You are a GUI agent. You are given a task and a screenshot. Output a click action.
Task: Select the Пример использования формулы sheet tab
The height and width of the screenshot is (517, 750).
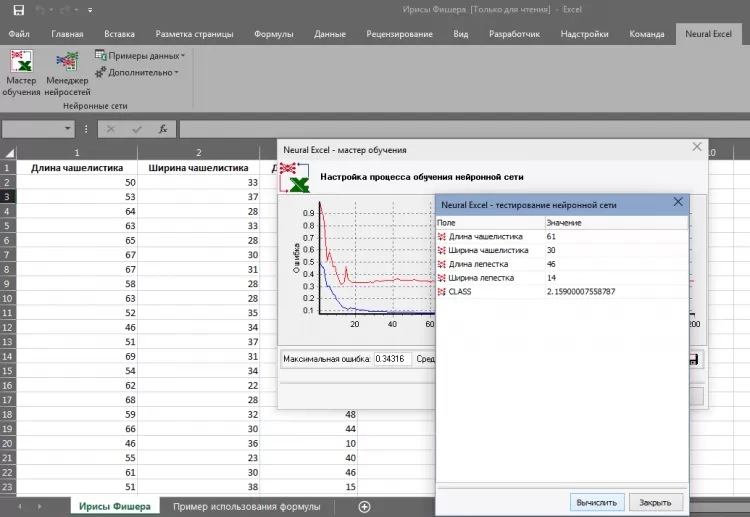coord(246,506)
